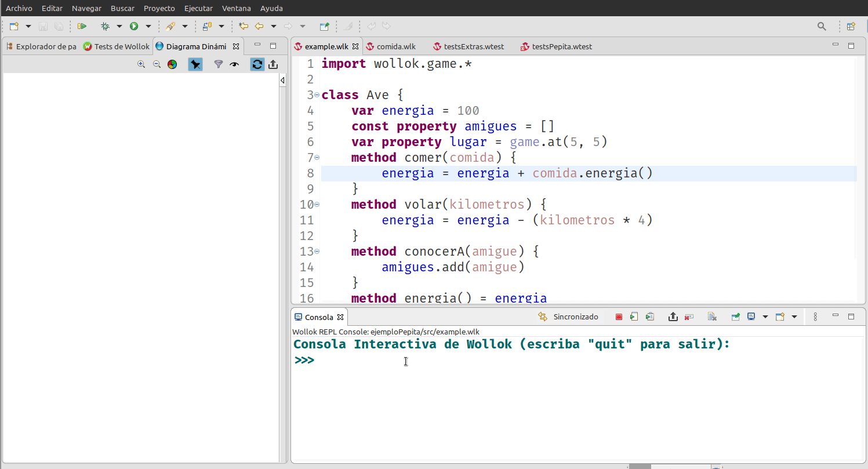868x469 pixels.
Task: Zoom in on the dynamic diagram
Action: (x=141, y=64)
